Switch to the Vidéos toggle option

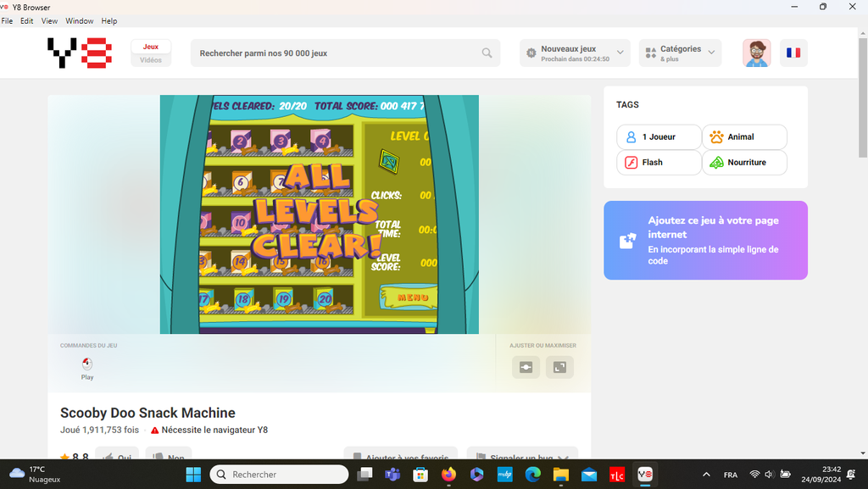(x=151, y=60)
